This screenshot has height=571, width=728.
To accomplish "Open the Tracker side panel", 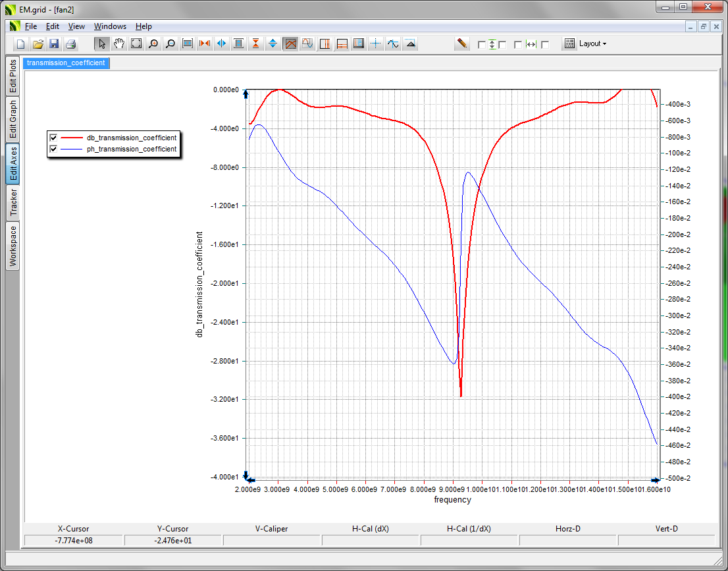I will point(13,202).
